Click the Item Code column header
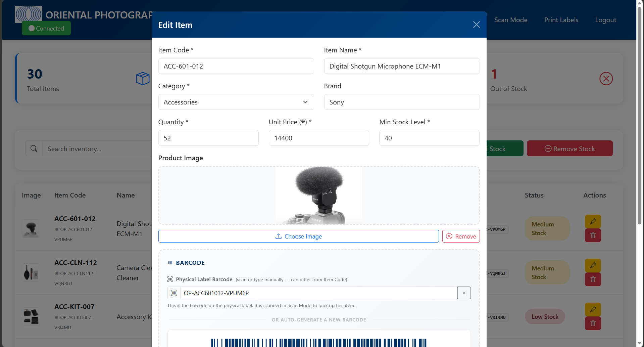 point(70,195)
